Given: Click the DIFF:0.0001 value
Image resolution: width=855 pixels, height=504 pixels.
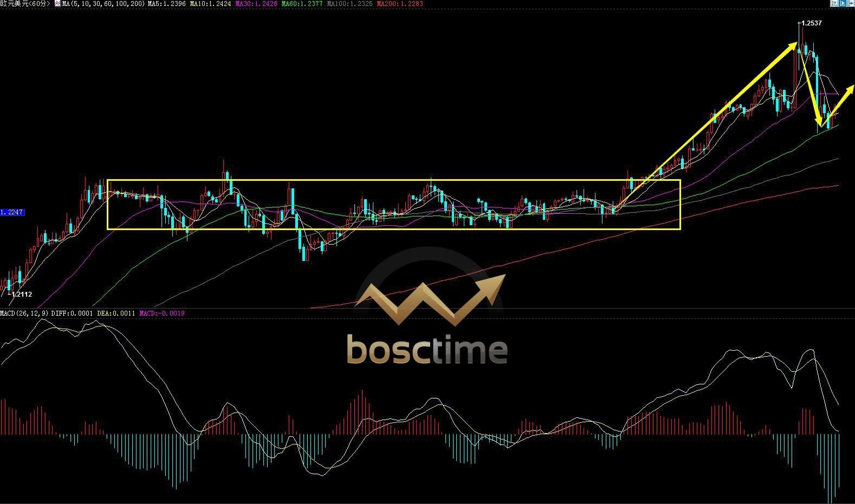Looking at the screenshot, I should click(72, 313).
